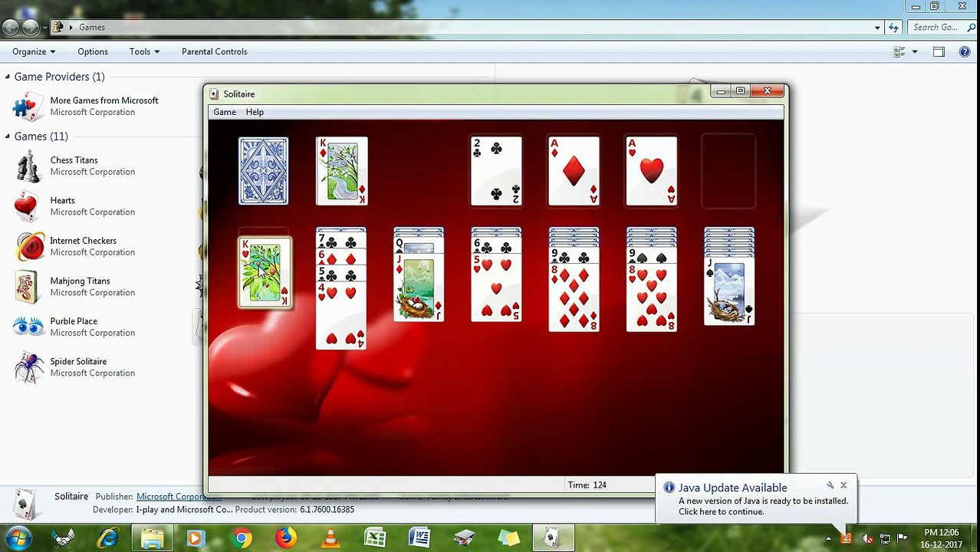Open the change view dropdown arrow

(x=915, y=52)
